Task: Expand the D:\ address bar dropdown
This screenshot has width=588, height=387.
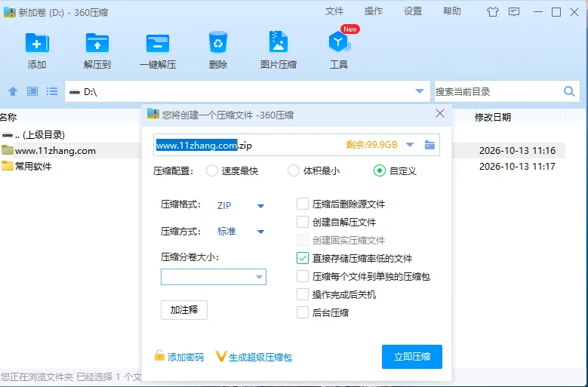Action: click(x=420, y=91)
